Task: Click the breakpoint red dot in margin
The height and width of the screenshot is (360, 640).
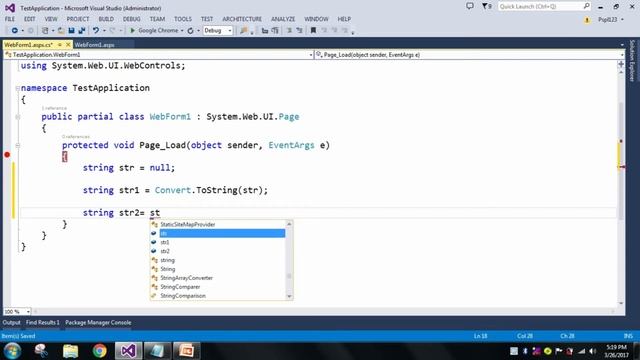Action: 7,155
